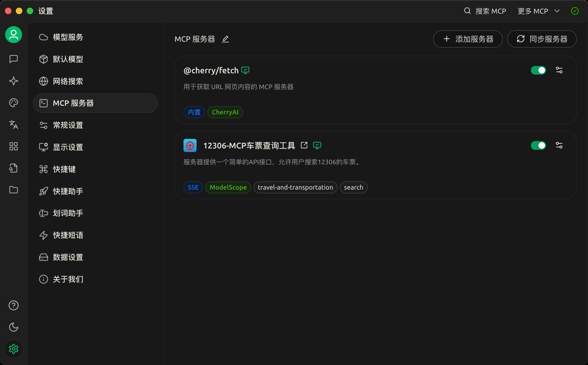588x365 pixels.
Task: Open the files folder sidebar icon
Action: [x=13, y=190]
